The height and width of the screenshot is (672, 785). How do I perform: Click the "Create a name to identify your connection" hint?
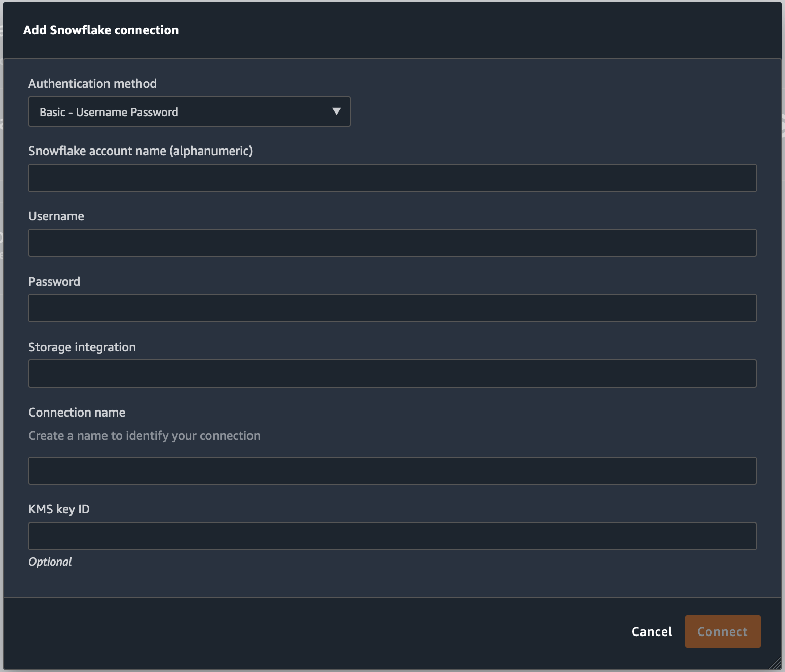pyautogui.click(x=145, y=436)
